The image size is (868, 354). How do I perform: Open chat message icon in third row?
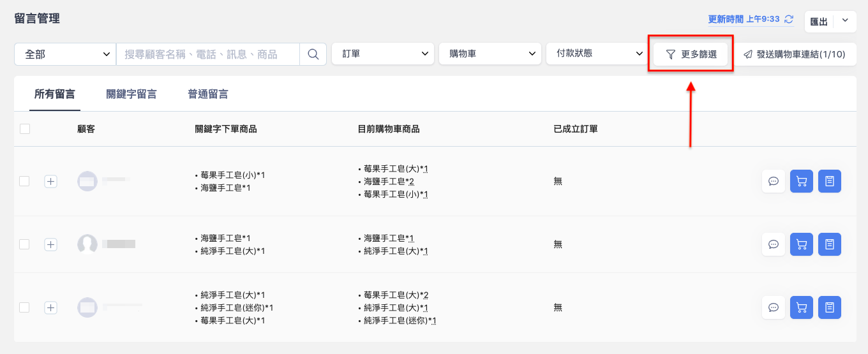tap(774, 307)
